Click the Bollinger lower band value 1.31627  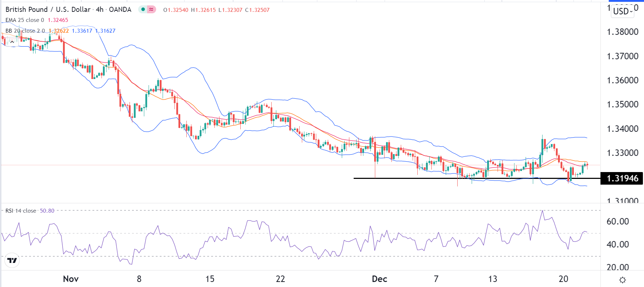(x=105, y=31)
